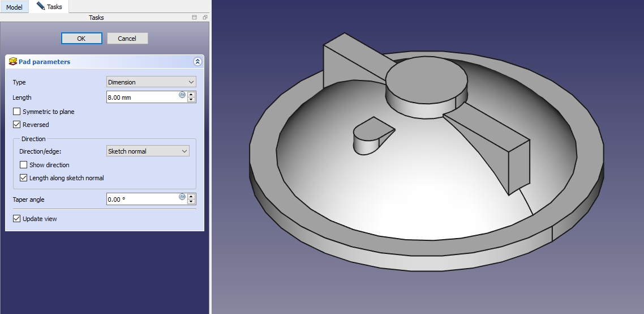This screenshot has width=644, height=314.
Task: Enable Symmetric to plane option
Action: click(17, 112)
